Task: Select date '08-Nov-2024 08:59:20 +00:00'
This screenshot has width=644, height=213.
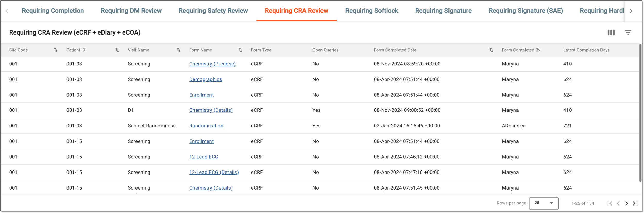Action: pos(407,64)
